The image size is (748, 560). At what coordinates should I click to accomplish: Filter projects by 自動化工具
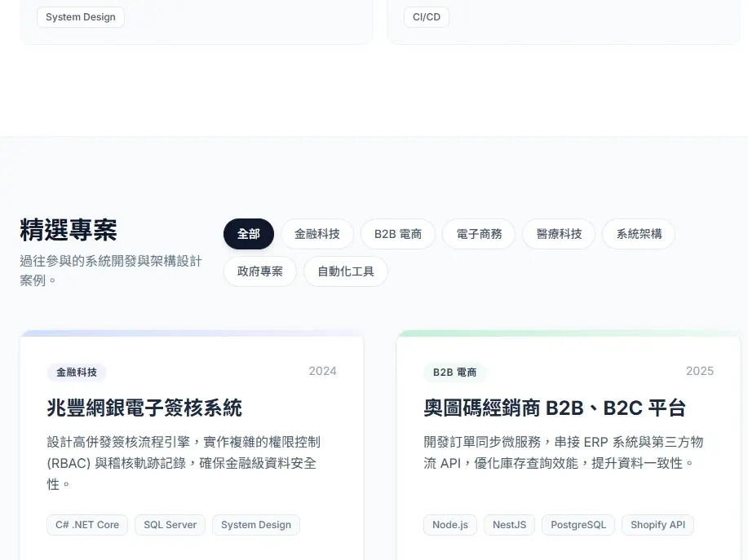345,271
